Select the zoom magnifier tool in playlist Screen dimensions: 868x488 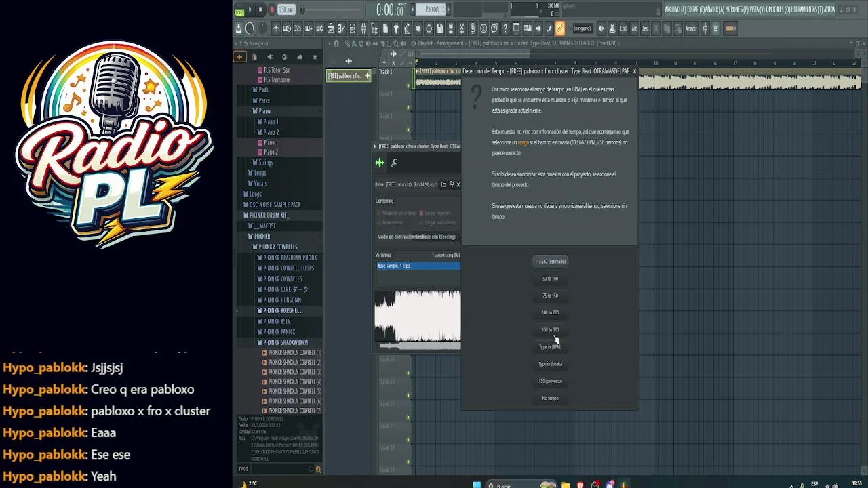(396, 43)
